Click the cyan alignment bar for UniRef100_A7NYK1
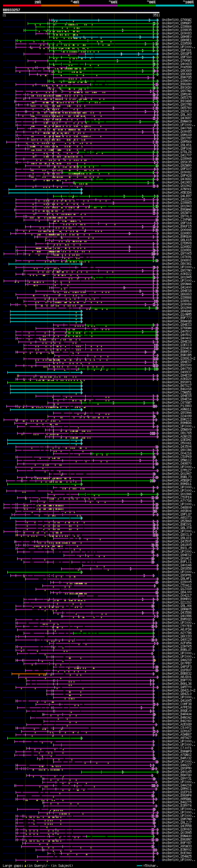This screenshot has width=197, height=868. pyautogui.click(x=46, y=189)
